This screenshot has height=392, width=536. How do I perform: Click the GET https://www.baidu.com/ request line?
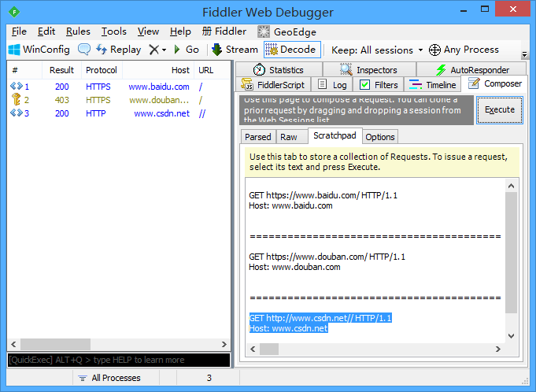pyautogui.click(x=323, y=195)
